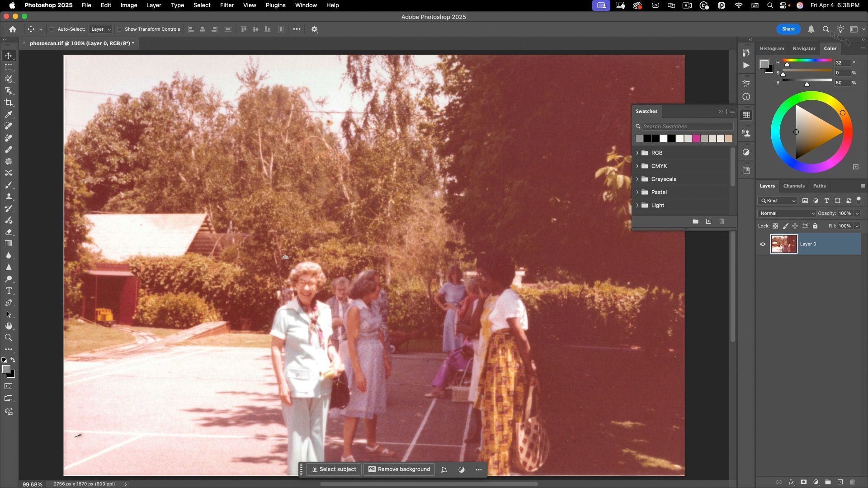868x488 pixels.
Task: Click the Search Swatches field
Action: [687, 127]
